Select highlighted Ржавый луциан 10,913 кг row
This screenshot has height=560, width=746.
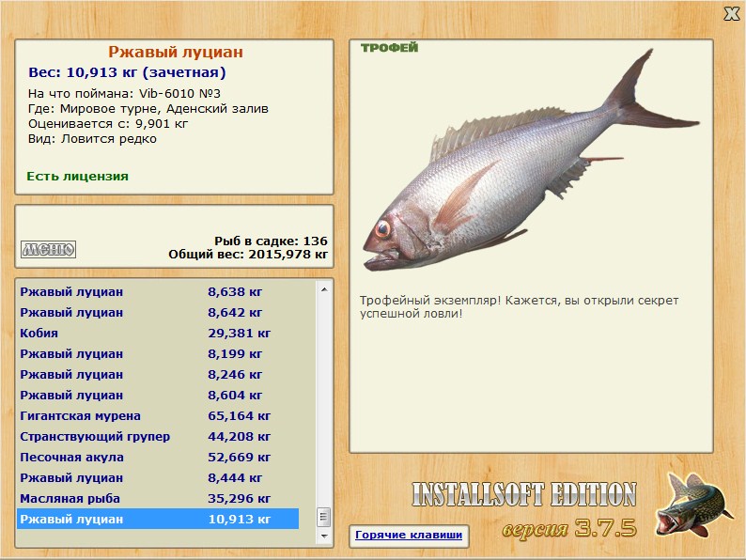pos(158,519)
